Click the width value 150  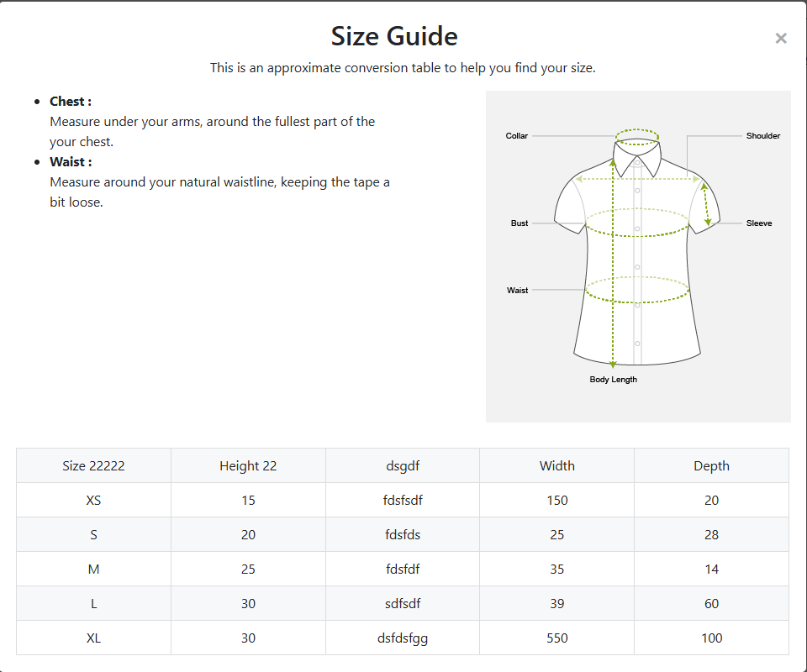pos(556,500)
